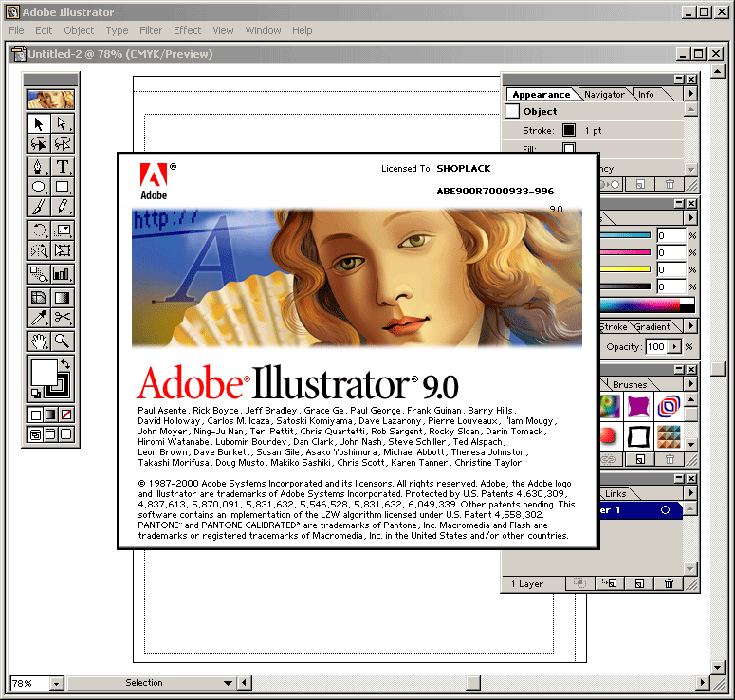The height and width of the screenshot is (700, 735).
Task: Select the Lasso tool in toolbox
Action: [39, 143]
